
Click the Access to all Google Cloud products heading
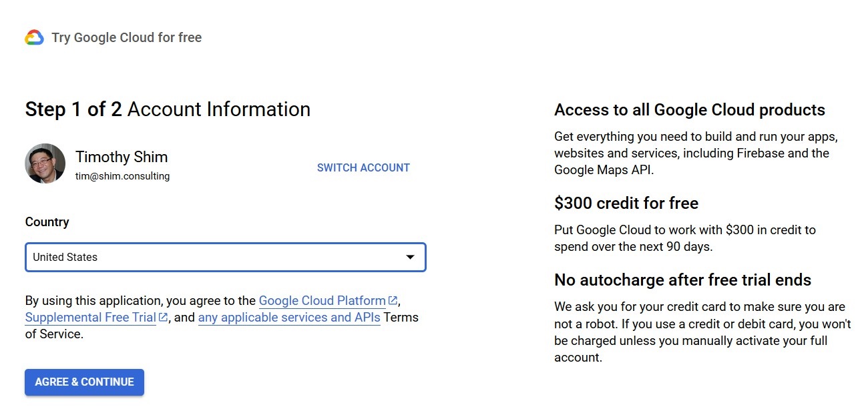690,110
